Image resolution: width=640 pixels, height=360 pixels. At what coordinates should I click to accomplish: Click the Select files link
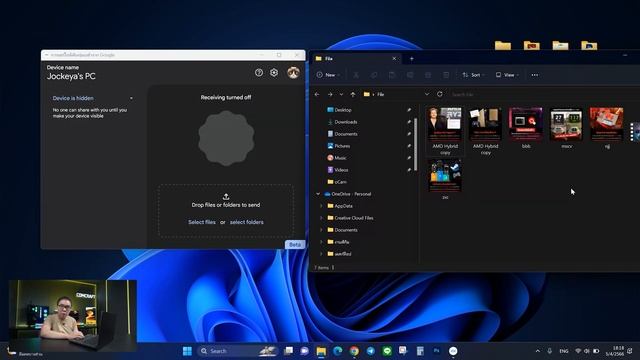pyautogui.click(x=202, y=222)
